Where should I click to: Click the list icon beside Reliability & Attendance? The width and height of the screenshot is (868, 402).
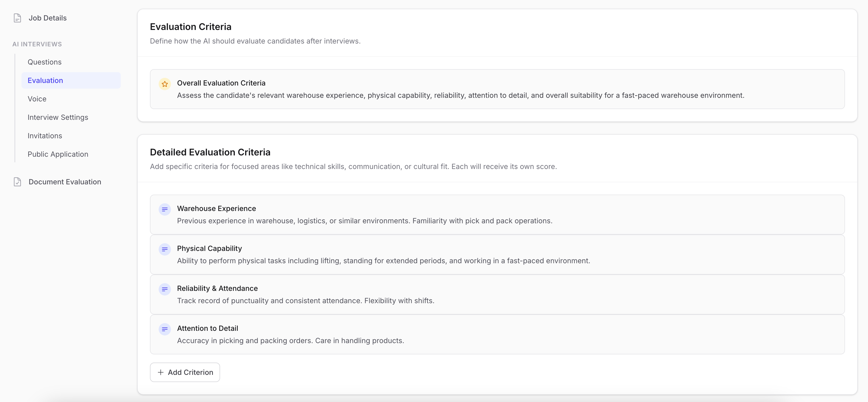point(165,289)
